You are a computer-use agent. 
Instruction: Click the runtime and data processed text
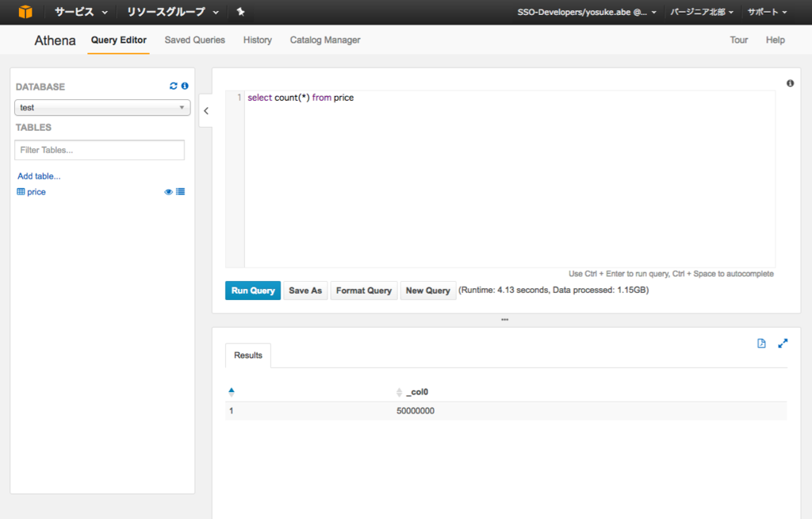point(553,290)
